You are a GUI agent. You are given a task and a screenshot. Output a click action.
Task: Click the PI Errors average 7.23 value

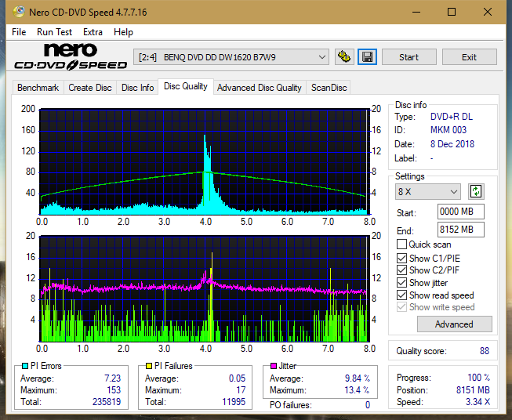[x=113, y=378]
